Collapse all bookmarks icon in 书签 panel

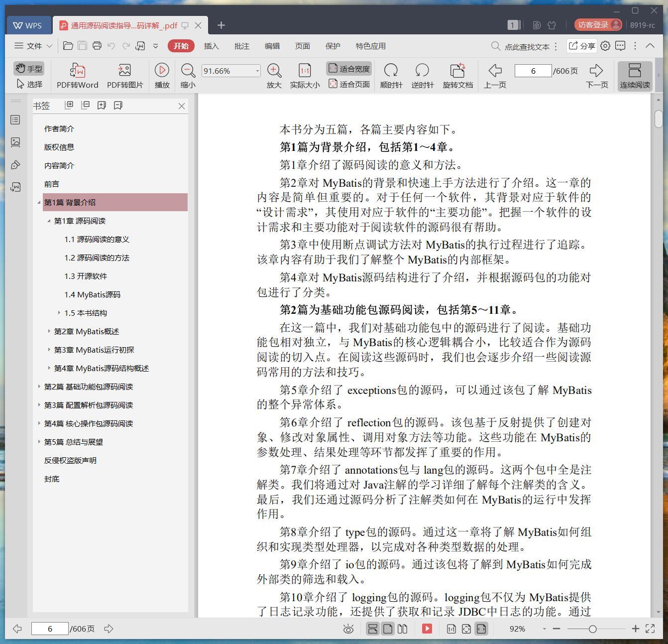pyautogui.click(x=86, y=105)
